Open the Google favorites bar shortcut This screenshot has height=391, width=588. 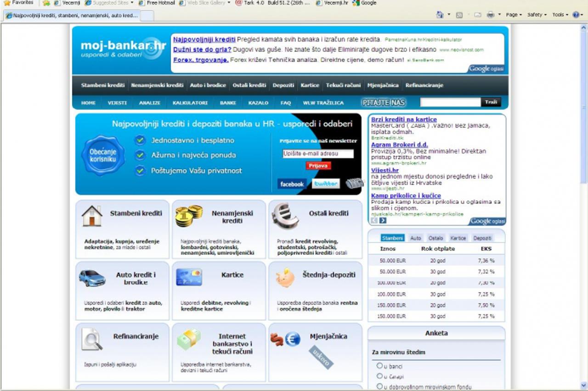(364, 3)
